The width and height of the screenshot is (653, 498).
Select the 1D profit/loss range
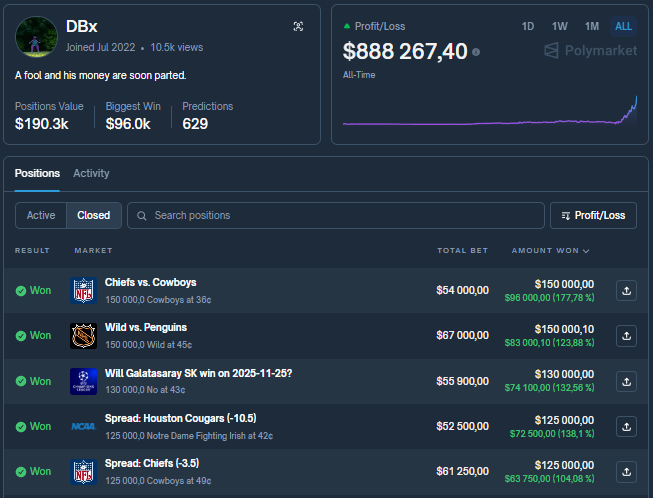coord(528,27)
